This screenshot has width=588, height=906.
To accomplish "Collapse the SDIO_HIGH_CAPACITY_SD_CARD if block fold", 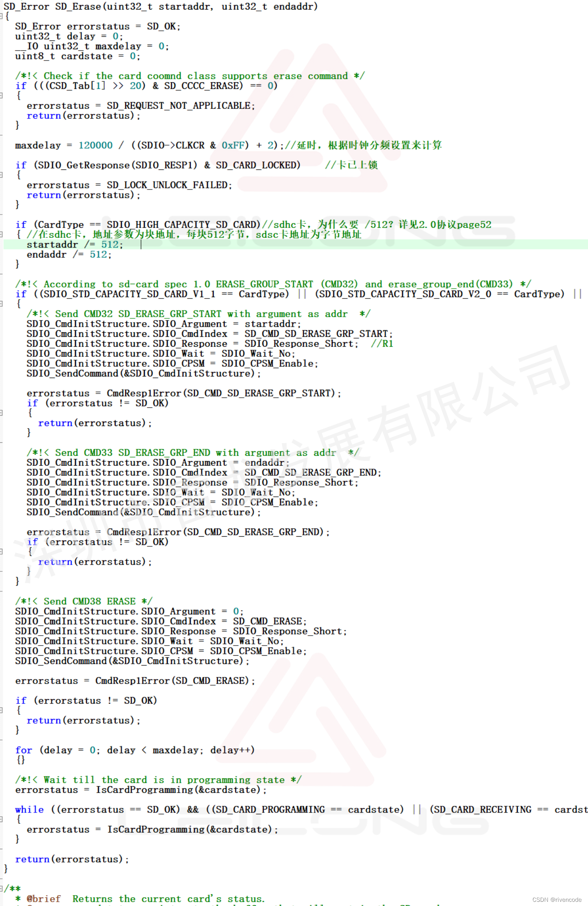I will 2,235.
